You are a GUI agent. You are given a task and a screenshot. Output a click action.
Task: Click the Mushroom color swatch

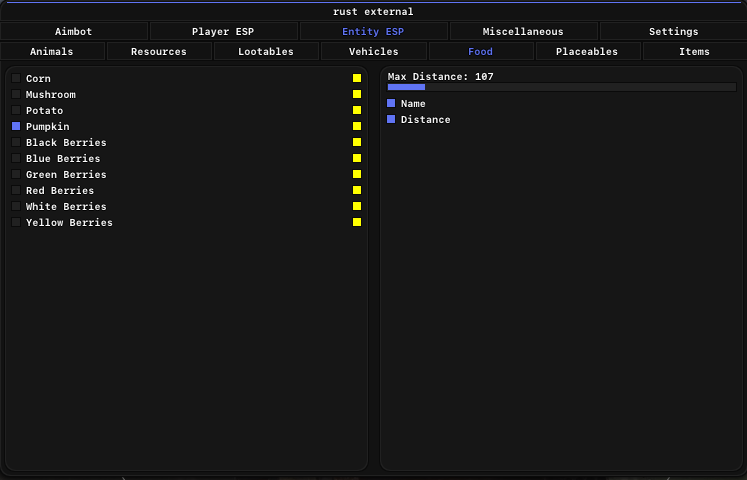[x=357, y=94]
